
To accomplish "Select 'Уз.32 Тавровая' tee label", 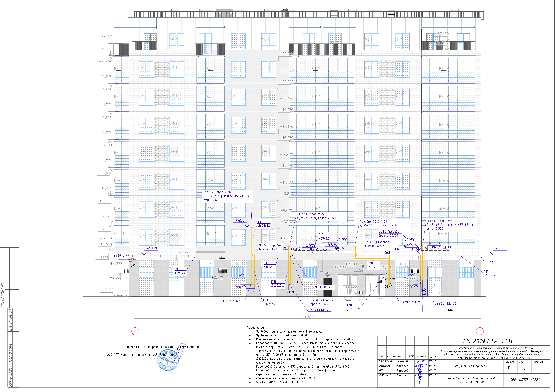I will click(x=390, y=232).
